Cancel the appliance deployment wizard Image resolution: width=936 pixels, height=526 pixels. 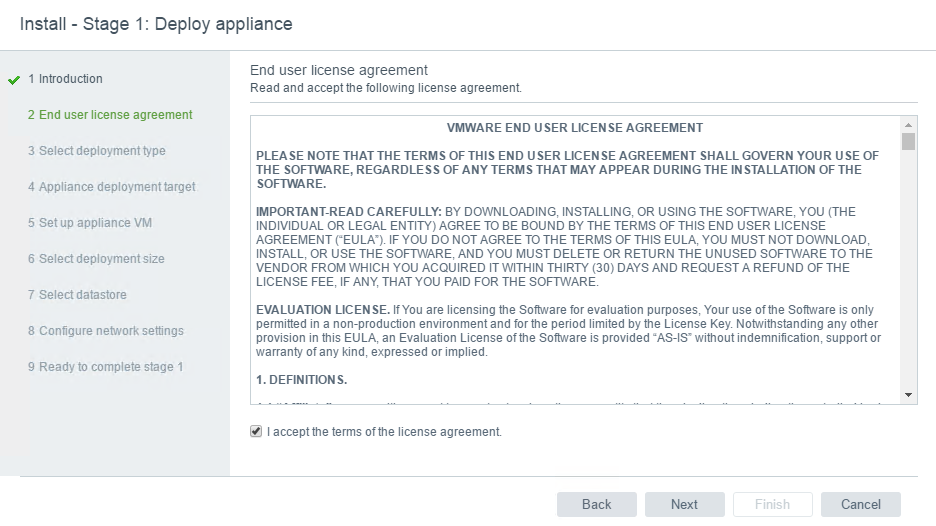point(861,505)
